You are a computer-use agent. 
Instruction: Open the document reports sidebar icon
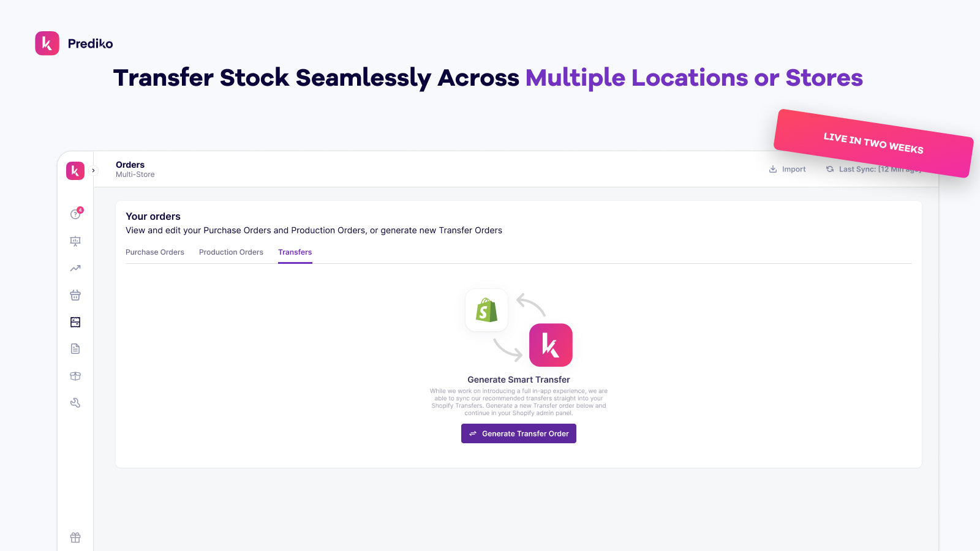pyautogui.click(x=75, y=349)
